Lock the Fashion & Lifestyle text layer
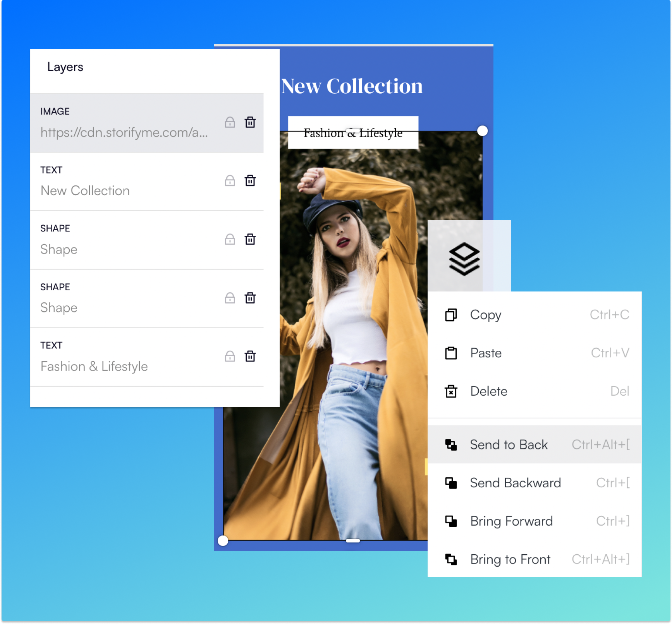The width and height of the screenshot is (672, 624). coord(230,357)
